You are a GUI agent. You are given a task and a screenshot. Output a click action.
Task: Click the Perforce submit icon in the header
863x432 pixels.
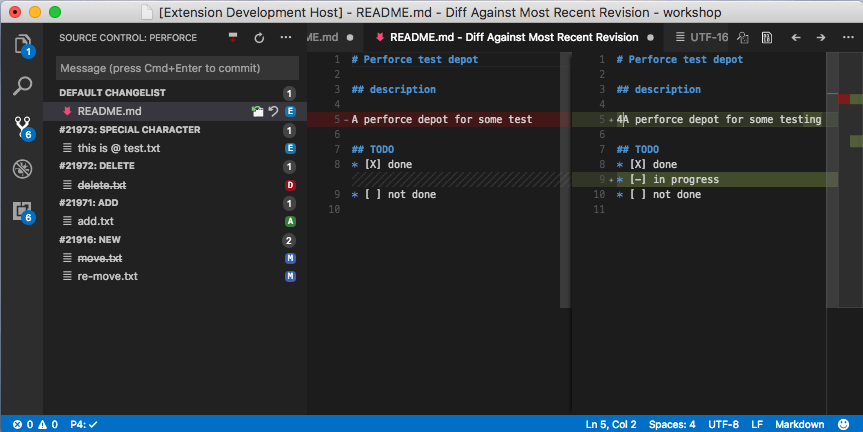(x=233, y=37)
